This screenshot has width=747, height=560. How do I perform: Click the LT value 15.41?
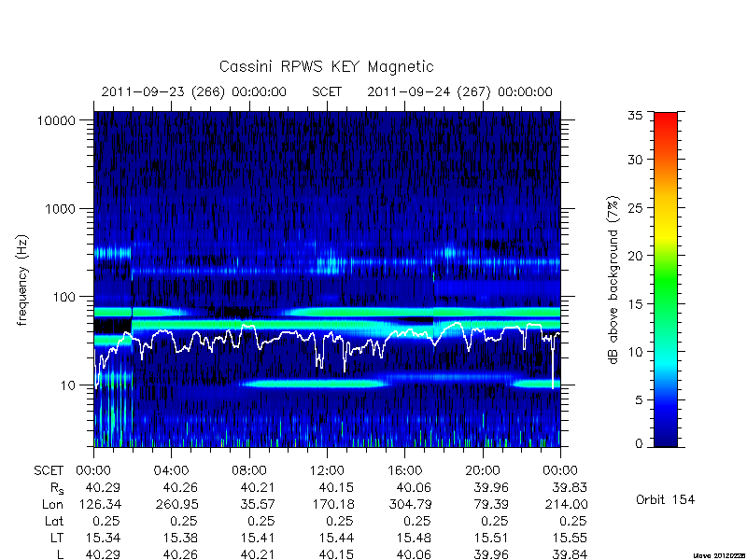(x=258, y=538)
